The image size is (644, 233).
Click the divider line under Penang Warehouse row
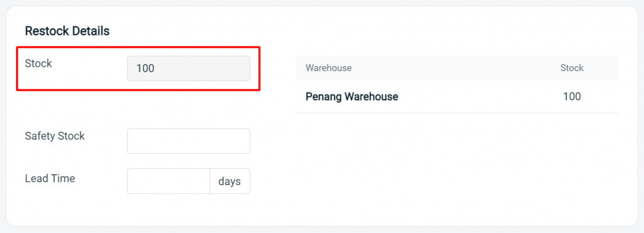tap(457, 113)
